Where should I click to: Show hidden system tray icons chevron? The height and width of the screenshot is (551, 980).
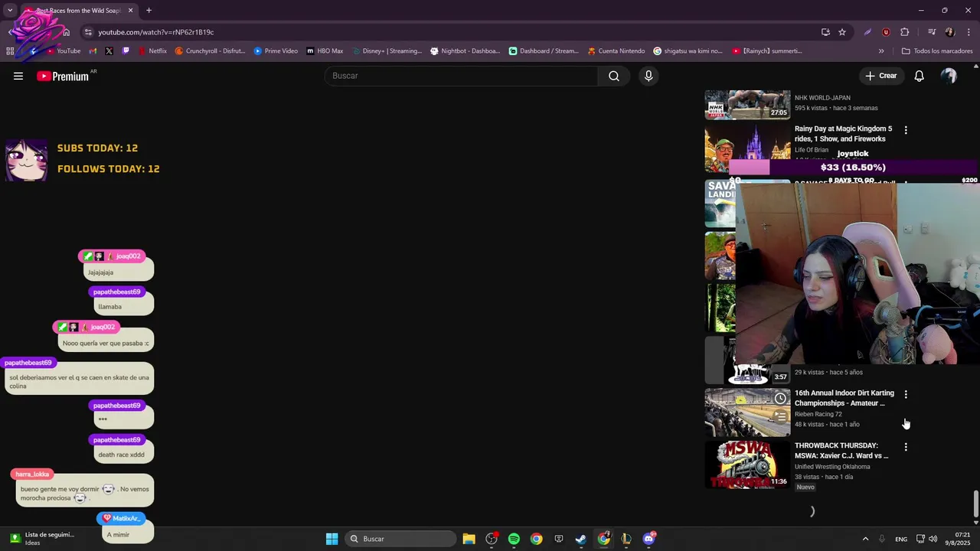[x=865, y=539]
